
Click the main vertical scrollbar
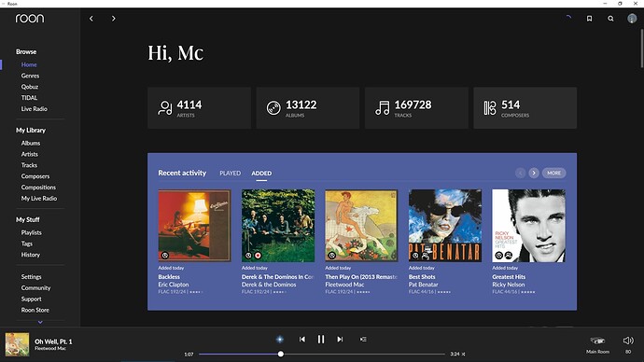click(x=641, y=49)
